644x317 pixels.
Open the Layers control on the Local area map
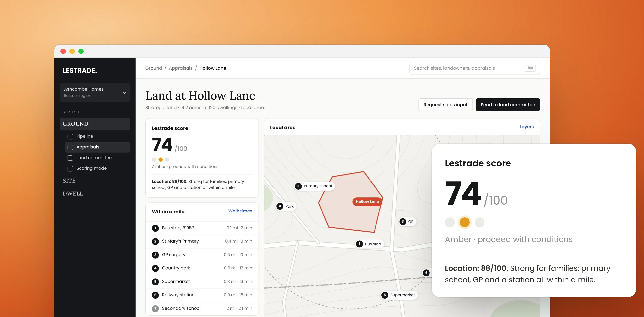[x=526, y=127]
